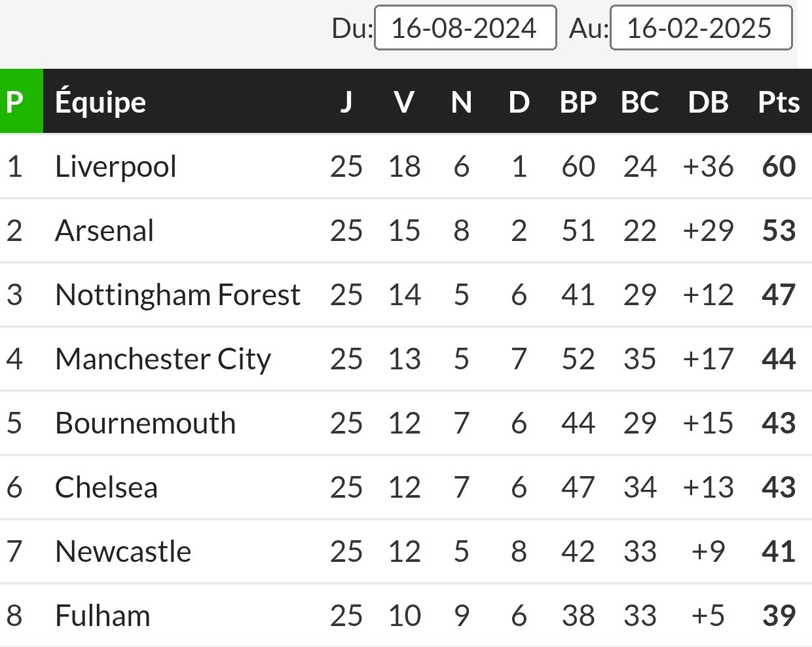The image size is (812, 647).
Task: Open the Au end date field
Action: coord(701,28)
